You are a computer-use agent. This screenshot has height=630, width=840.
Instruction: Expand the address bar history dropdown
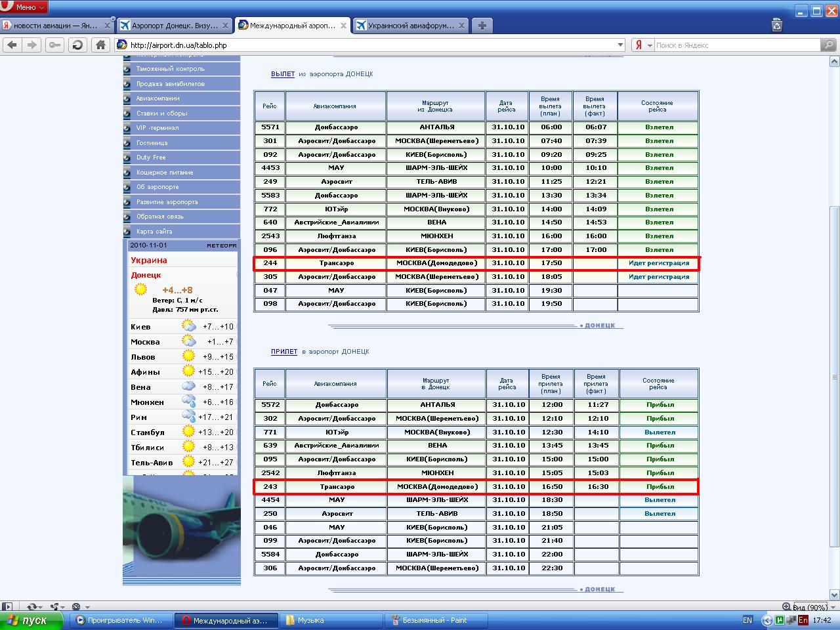[x=620, y=45]
